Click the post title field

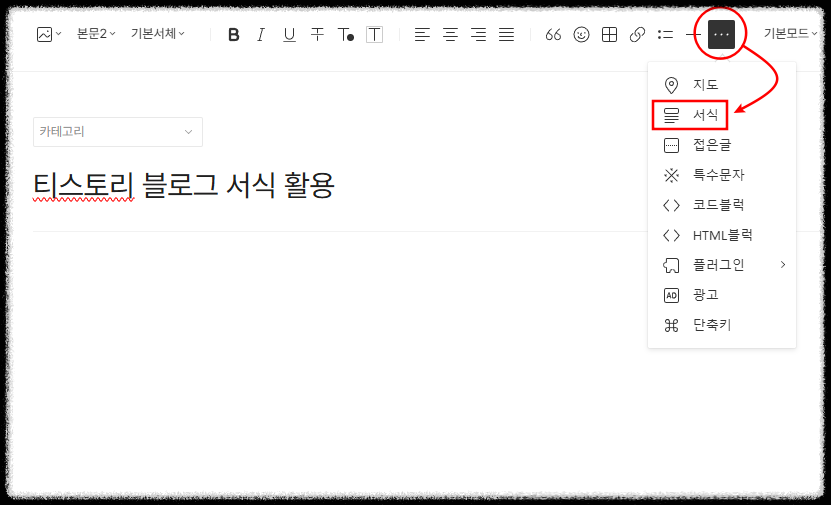pos(183,185)
